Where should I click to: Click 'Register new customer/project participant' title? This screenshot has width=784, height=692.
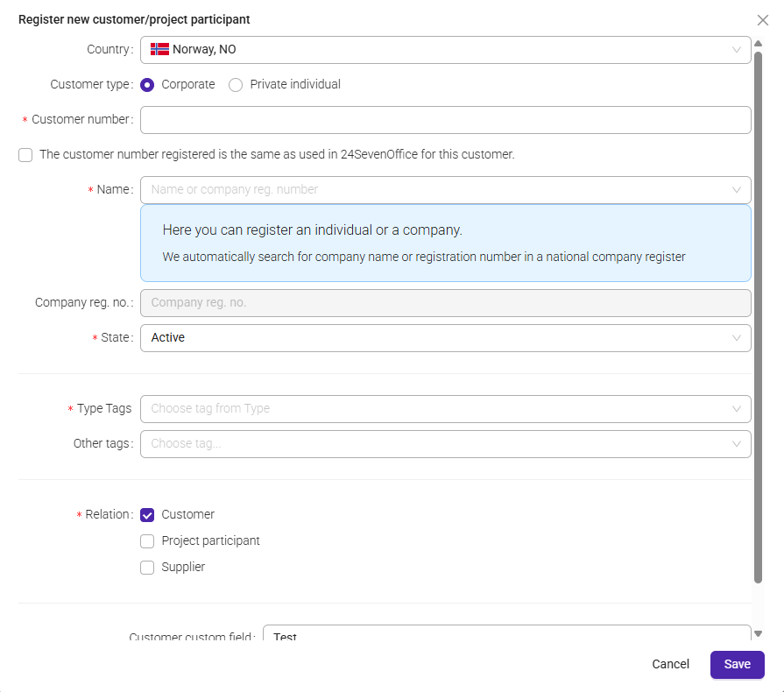click(x=134, y=19)
